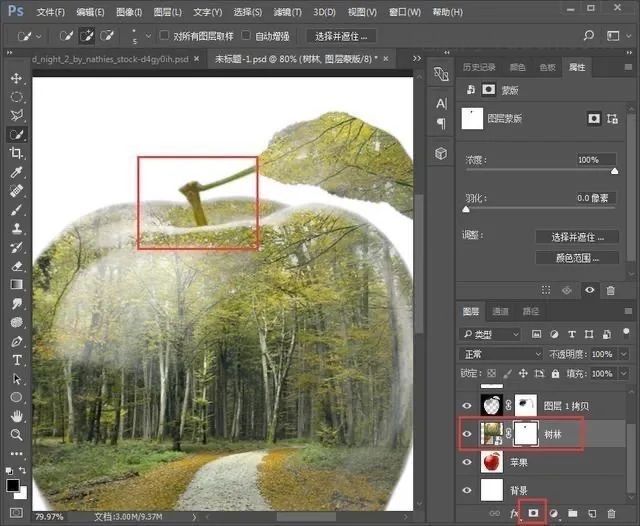Click 选择并遮住 button in options bar
This screenshot has width=640, height=526.
(x=340, y=36)
